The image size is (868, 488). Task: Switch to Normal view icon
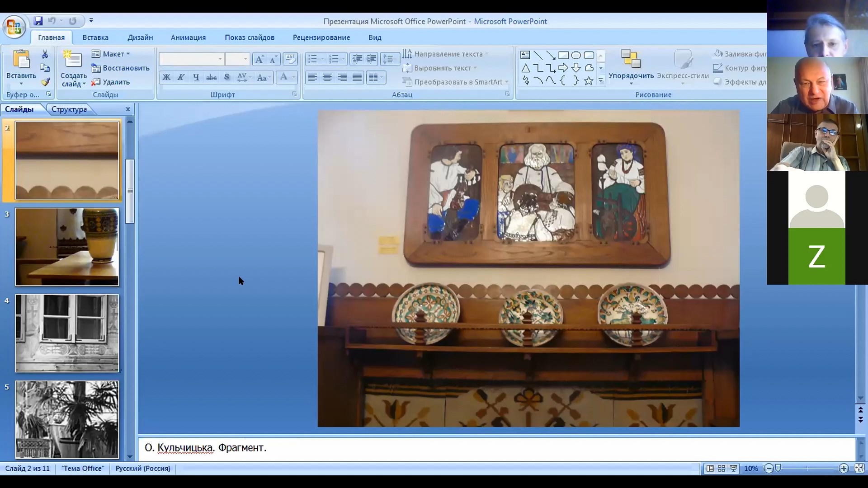pos(710,469)
